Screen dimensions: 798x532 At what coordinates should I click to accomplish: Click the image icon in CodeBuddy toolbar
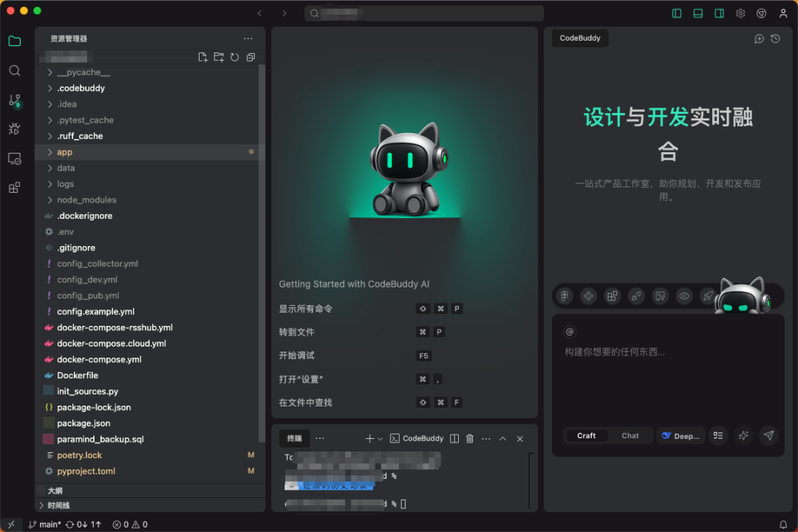point(660,296)
